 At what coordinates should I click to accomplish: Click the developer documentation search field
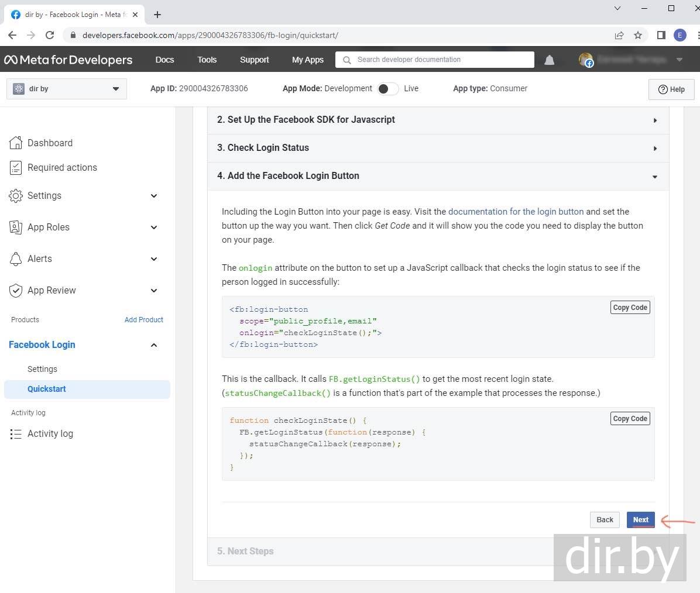coord(439,60)
